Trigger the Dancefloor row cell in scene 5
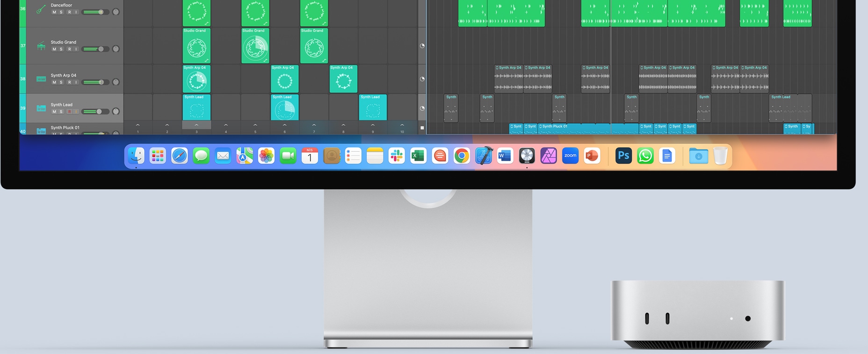868x354 pixels. (x=255, y=13)
